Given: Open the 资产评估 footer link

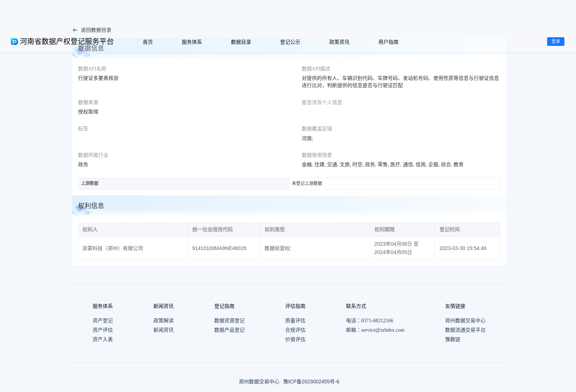Looking at the screenshot, I should (103, 330).
